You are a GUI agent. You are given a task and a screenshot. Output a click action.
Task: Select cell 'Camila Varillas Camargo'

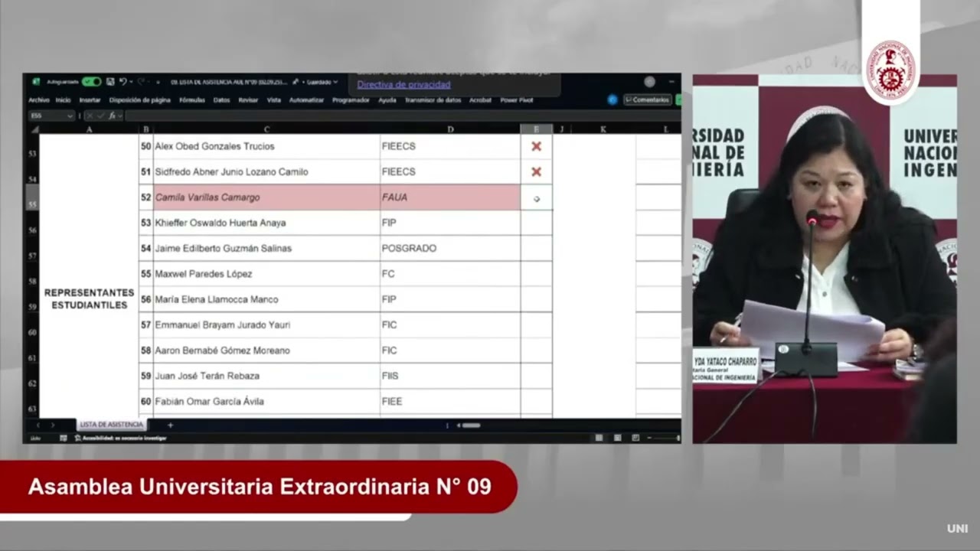point(266,197)
